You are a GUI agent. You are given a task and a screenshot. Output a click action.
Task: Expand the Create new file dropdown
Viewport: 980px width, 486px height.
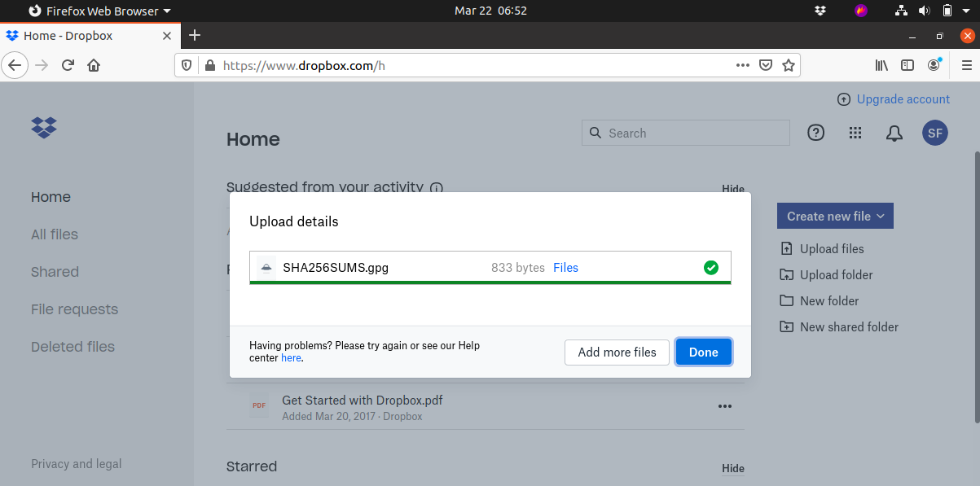pos(835,216)
